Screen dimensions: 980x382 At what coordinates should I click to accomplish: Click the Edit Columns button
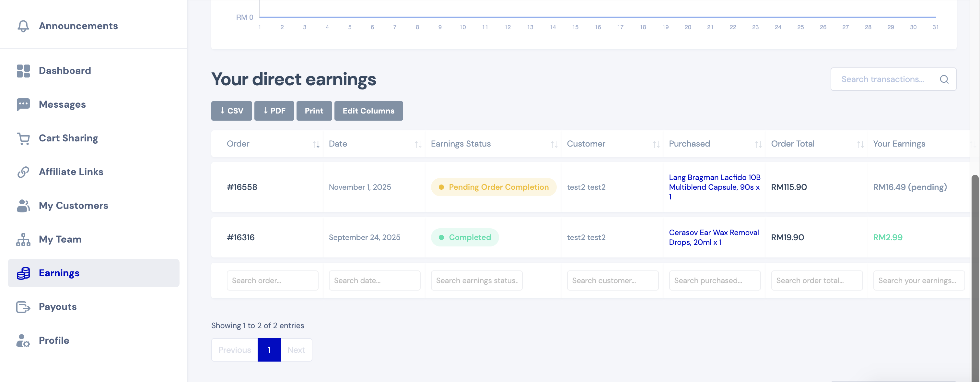pyautogui.click(x=368, y=111)
